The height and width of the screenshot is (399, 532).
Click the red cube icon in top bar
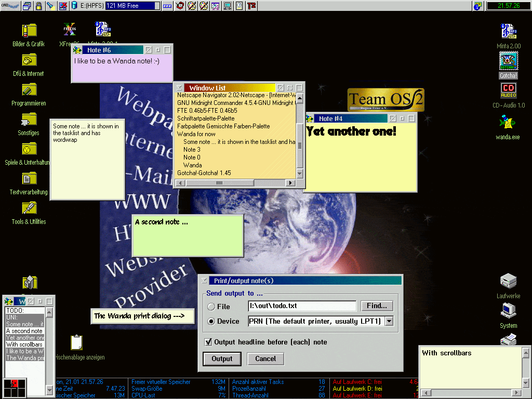(180, 6)
